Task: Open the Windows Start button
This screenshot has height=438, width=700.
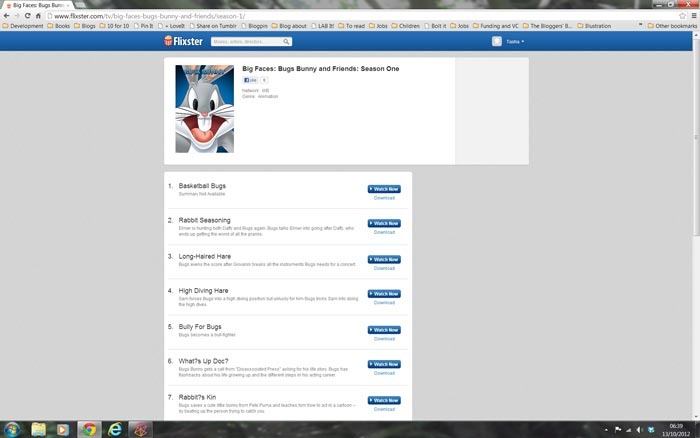Action: [x=12, y=430]
